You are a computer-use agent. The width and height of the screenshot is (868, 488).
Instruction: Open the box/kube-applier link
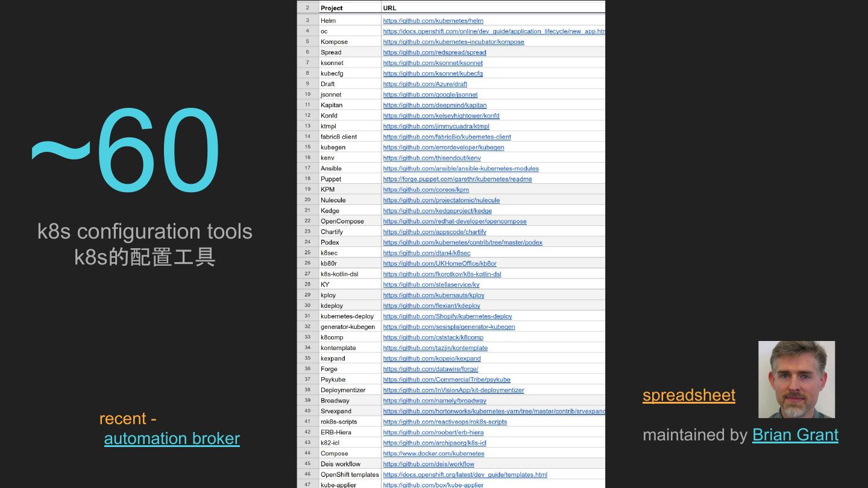pyautogui.click(x=433, y=484)
